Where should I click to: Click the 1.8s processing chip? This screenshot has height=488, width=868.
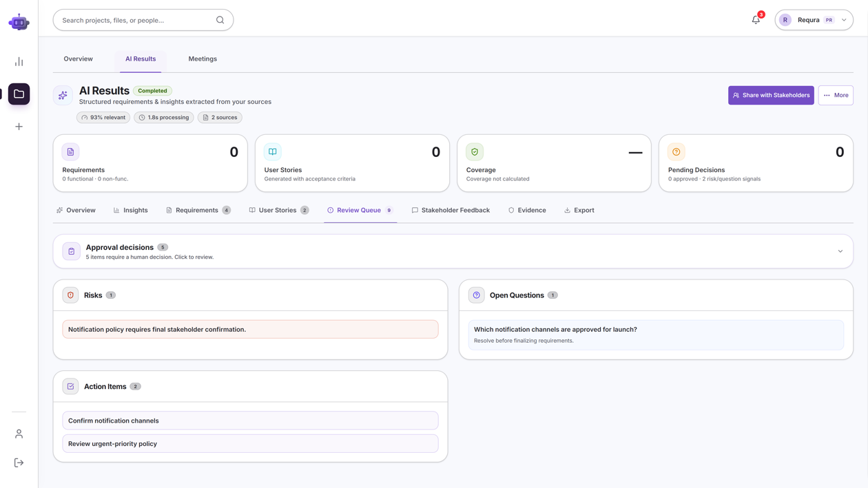coord(164,118)
